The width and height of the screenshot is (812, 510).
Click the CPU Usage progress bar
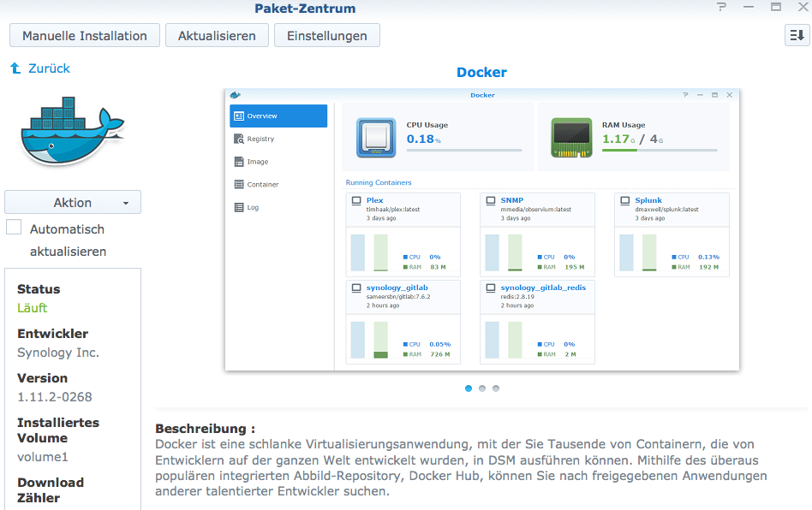pos(464,150)
